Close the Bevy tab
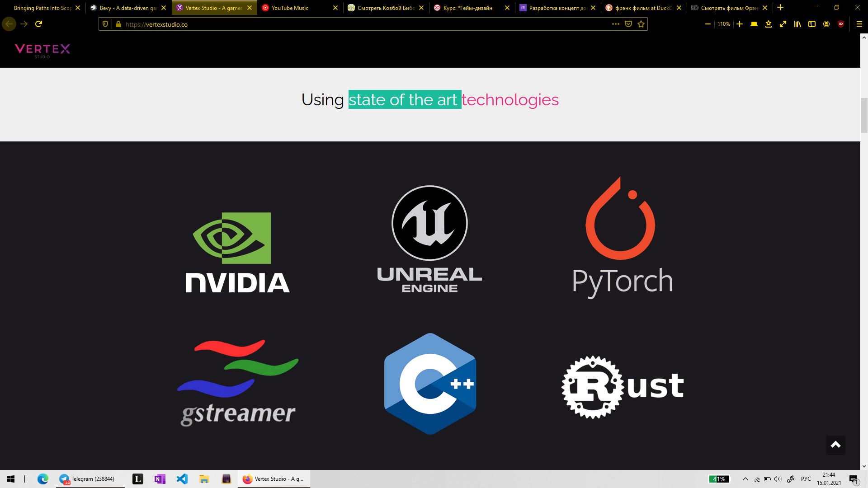The width and height of the screenshot is (868, 488). click(164, 8)
